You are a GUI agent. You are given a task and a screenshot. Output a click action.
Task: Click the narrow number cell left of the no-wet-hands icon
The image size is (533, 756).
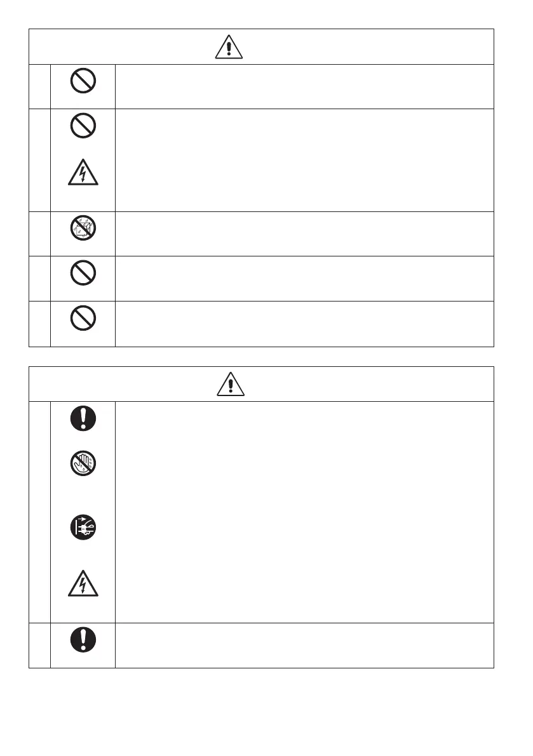(x=39, y=512)
